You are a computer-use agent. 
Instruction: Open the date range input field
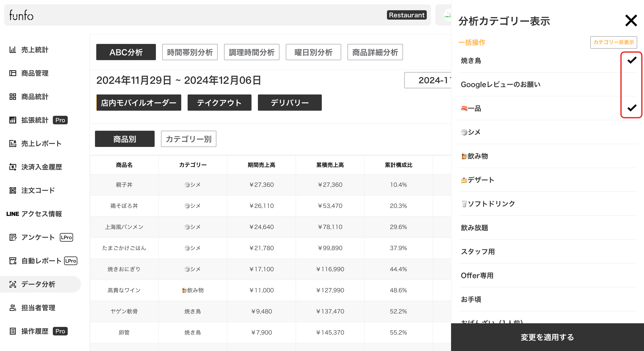click(428, 80)
